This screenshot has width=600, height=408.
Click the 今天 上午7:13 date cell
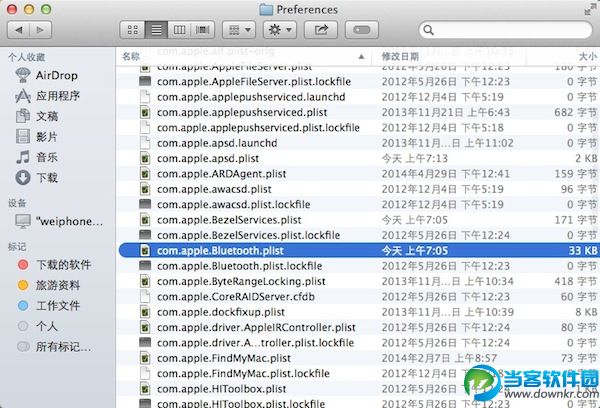click(414, 158)
